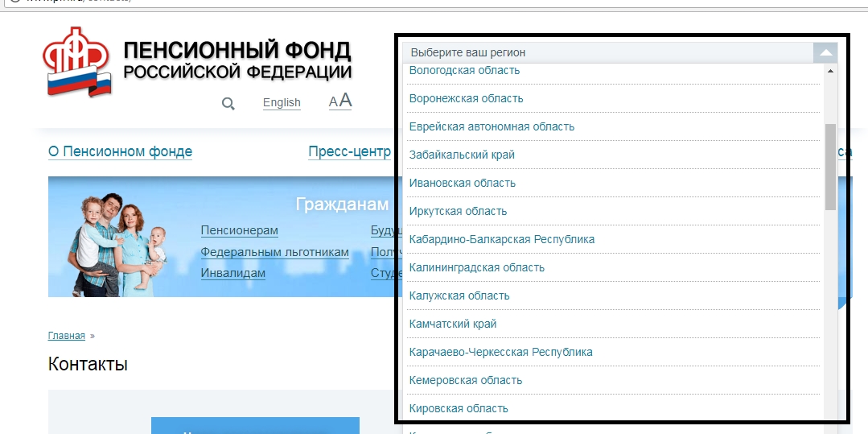Click the 'Главная' breadcrumb link
Viewport: 868px width, 434px height.
tap(66, 336)
